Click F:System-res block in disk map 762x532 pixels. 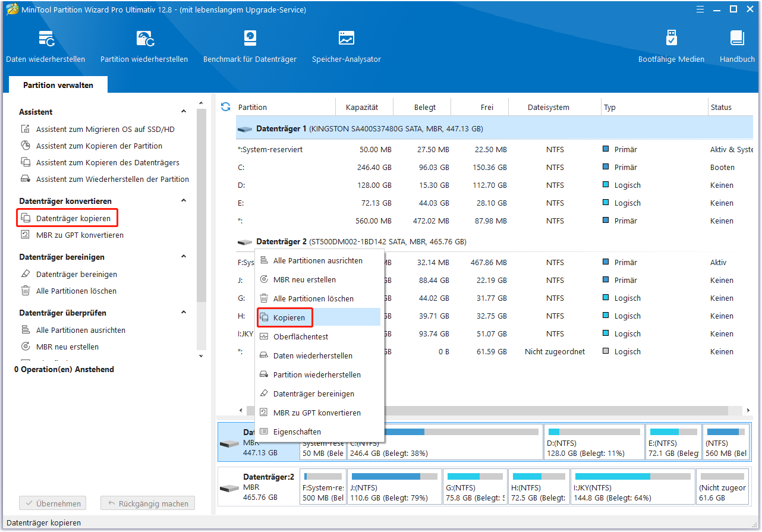pos(323,487)
